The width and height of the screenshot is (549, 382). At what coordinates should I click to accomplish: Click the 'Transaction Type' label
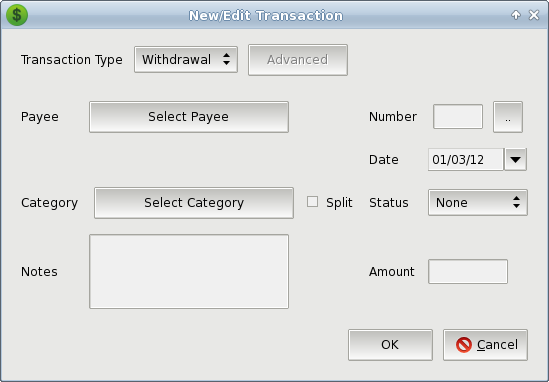(x=72, y=60)
